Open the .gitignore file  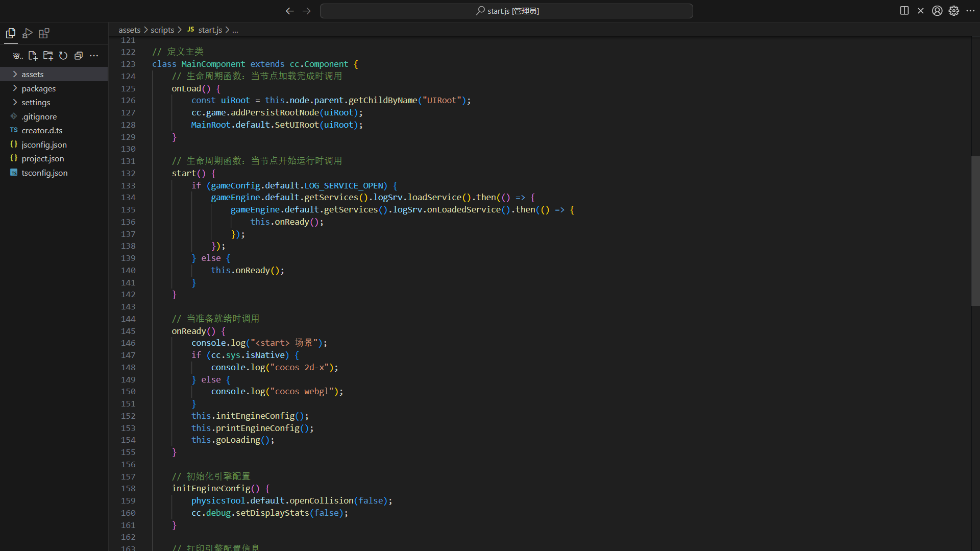click(54, 116)
